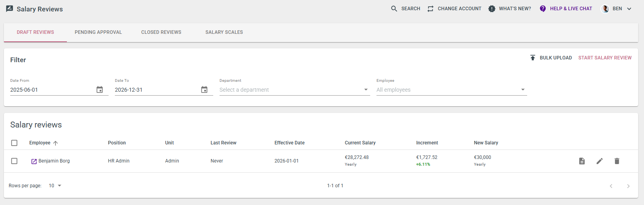Image resolution: width=644 pixels, height=205 pixels.
Task: Open the Search magnifier icon
Action: click(394, 9)
